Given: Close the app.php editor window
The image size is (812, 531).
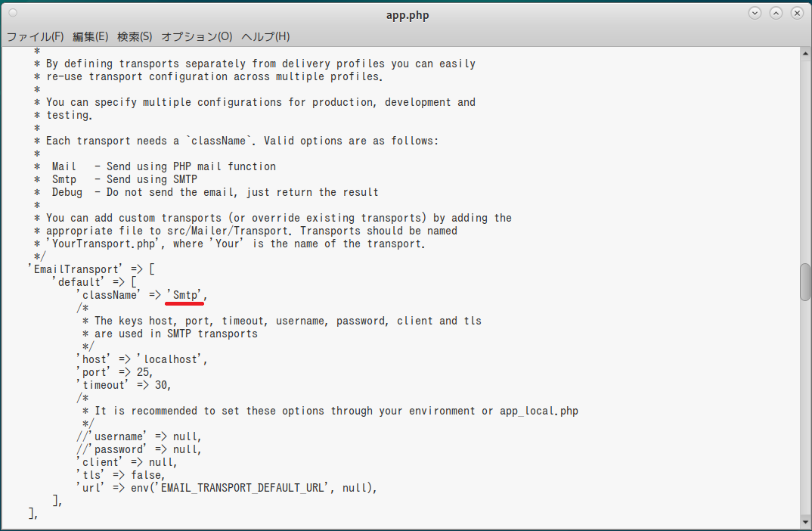Looking at the screenshot, I should click(x=797, y=14).
